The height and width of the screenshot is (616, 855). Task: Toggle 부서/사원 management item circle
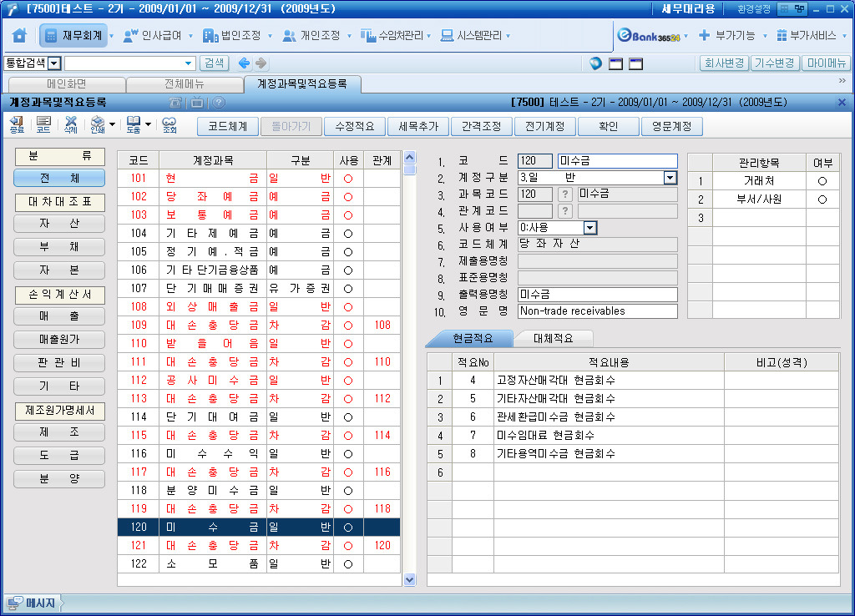(822, 199)
